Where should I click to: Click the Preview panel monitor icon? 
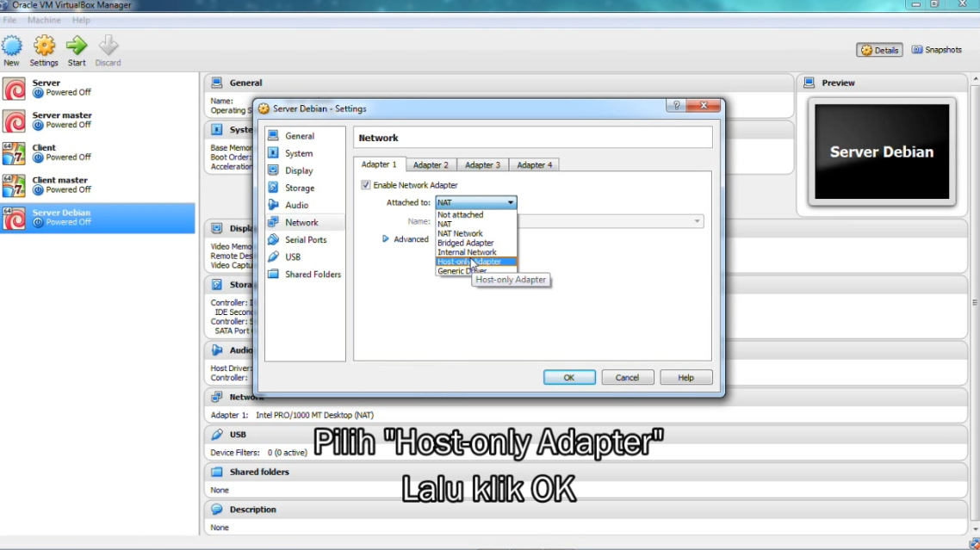point(809,83)
